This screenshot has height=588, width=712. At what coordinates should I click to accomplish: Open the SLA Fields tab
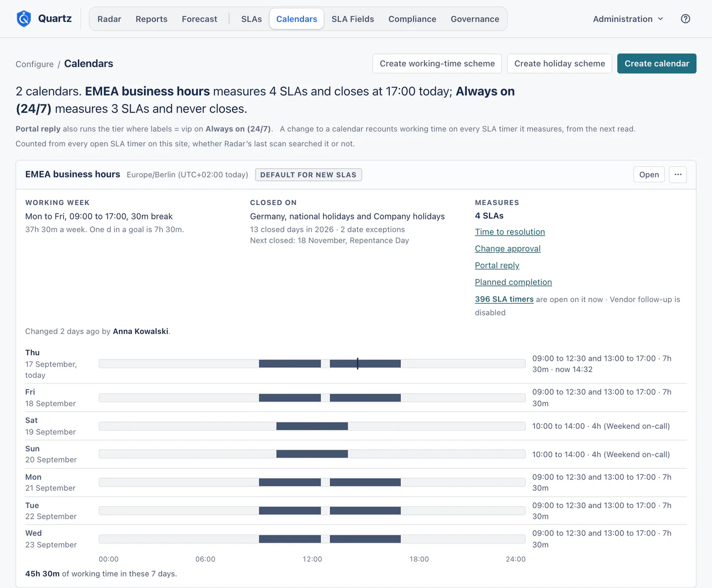pyautogui.click(x=353, y=19)
